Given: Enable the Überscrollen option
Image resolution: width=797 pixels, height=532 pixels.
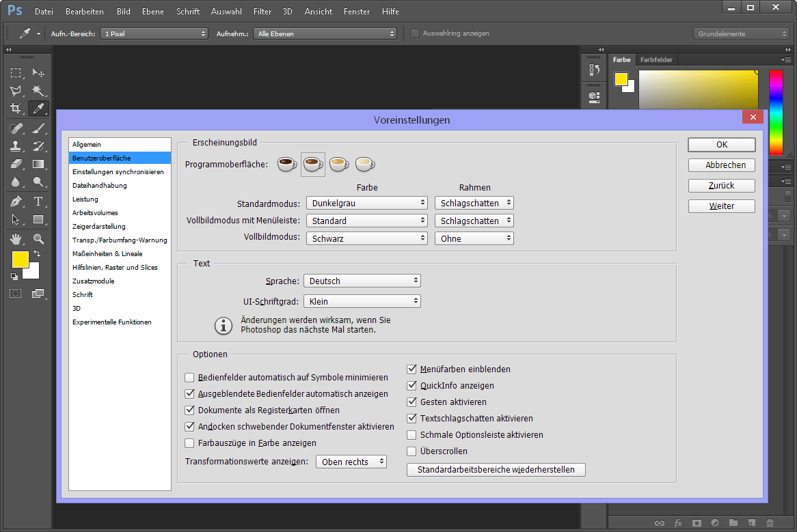Looking at the screenshot, I should pyautogui.click(x=411, y=451).
